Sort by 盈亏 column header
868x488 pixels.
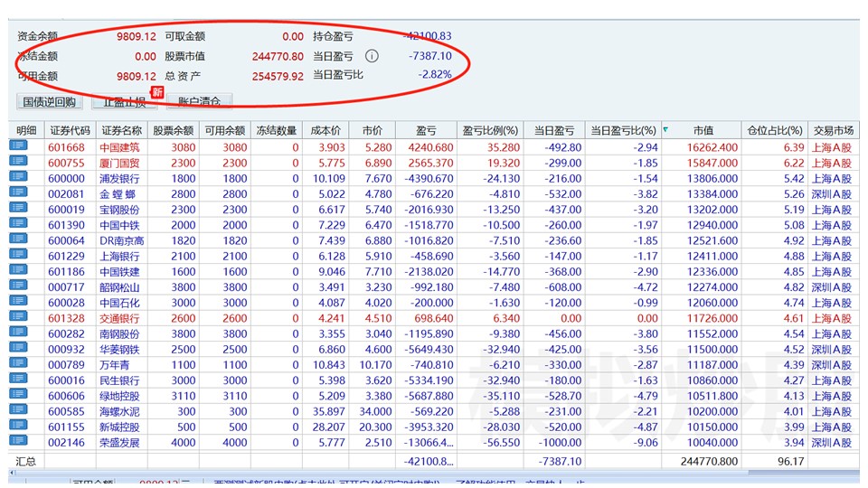tap(426, 130)
